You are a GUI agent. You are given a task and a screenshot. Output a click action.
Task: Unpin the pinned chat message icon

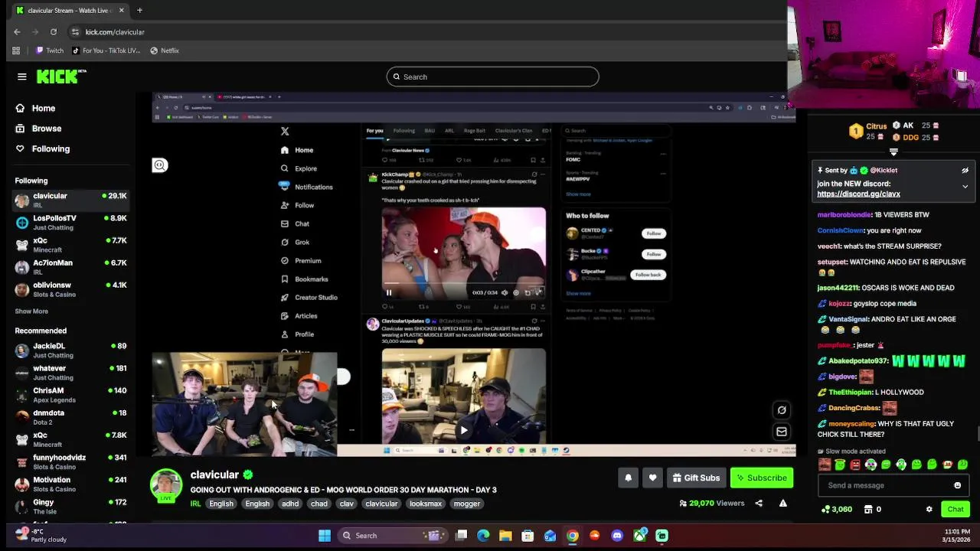click(965, 171)
